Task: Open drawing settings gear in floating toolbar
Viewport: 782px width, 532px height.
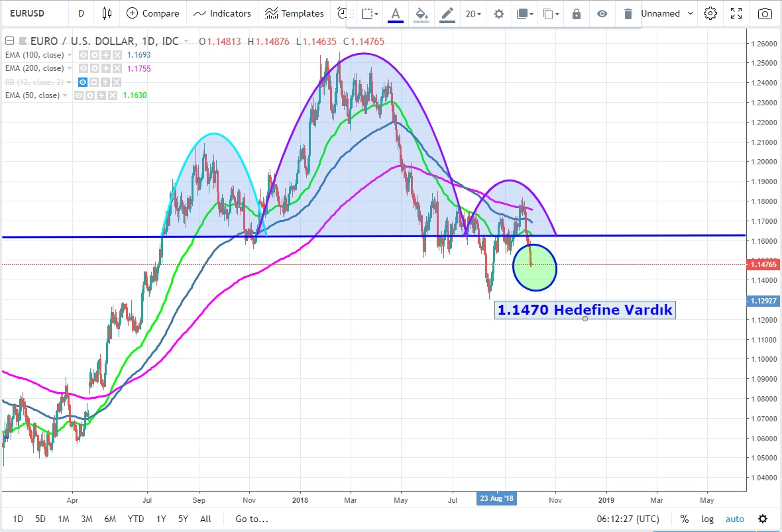Action: (x=499, y=13)
